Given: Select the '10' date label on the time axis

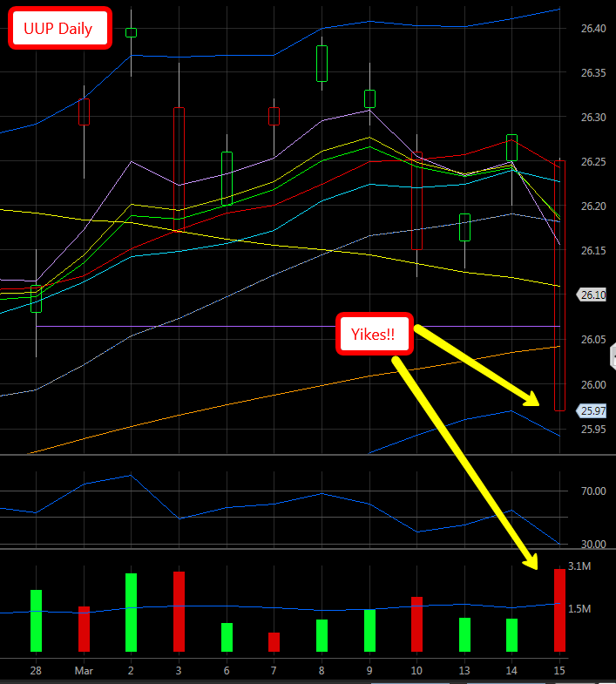Looking at the screenshot, I should click(416, 671).
